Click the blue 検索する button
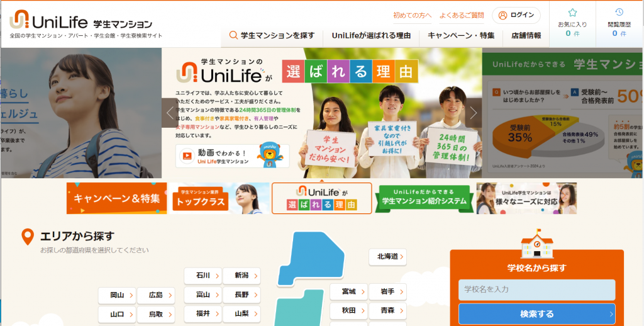This screenshot has height=326, width=644. [537, 314]
